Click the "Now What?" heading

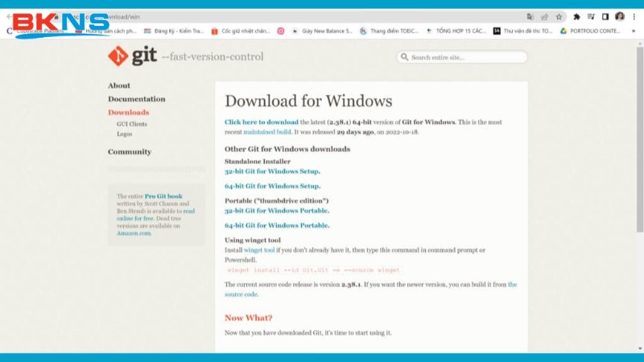click(249, 318)
